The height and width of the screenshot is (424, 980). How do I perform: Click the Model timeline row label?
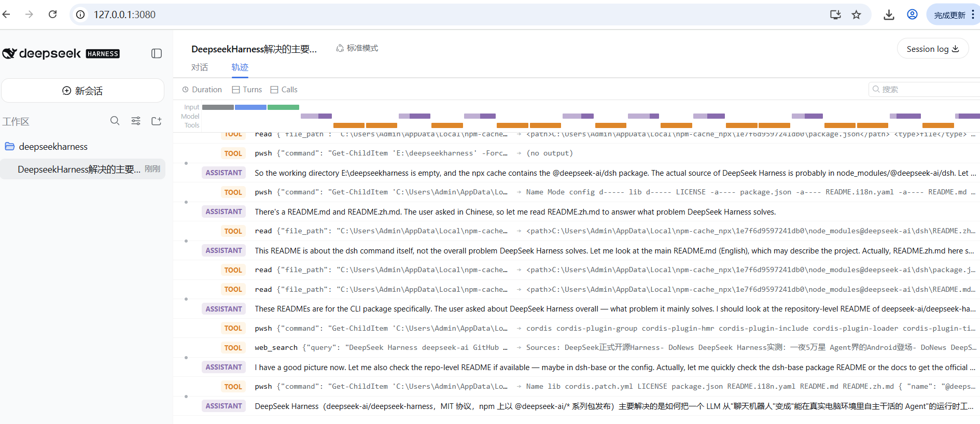[x=190, y=116]
